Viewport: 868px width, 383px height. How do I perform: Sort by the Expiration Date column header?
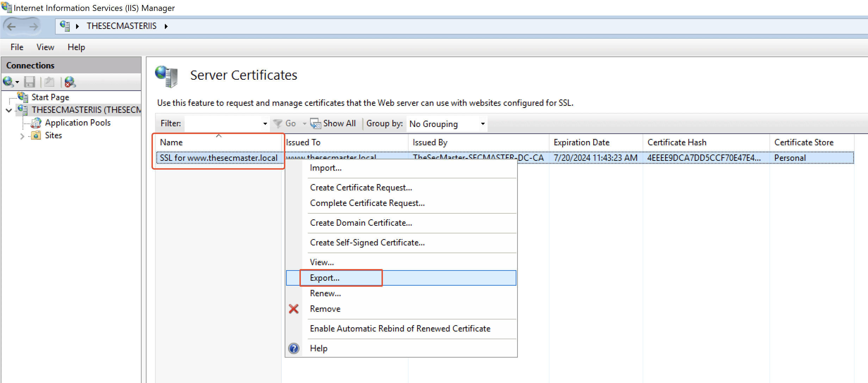coord(596,142)
